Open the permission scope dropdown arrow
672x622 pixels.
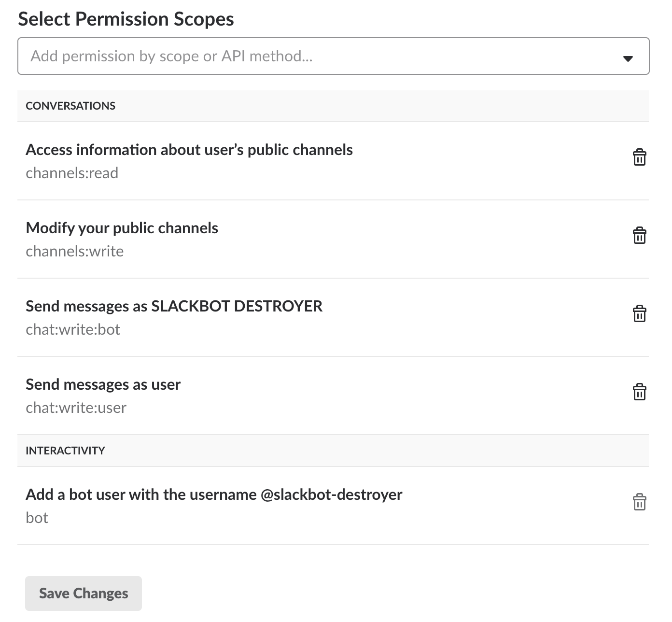point(628,58)
